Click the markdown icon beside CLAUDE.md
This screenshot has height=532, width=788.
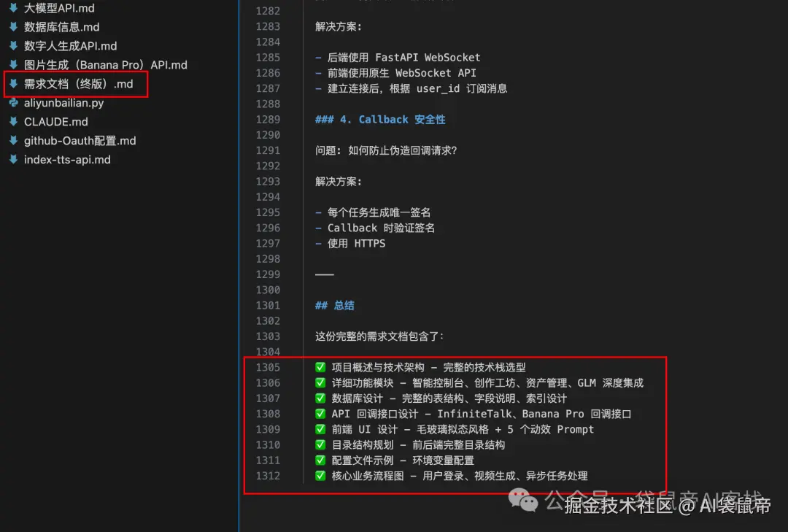tap(14, 121)
